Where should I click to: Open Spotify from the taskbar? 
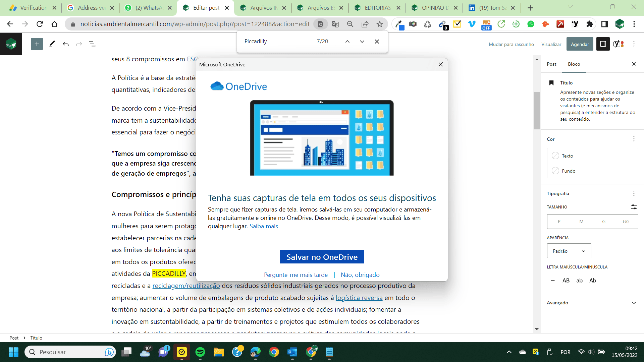(x=200, y=352)
